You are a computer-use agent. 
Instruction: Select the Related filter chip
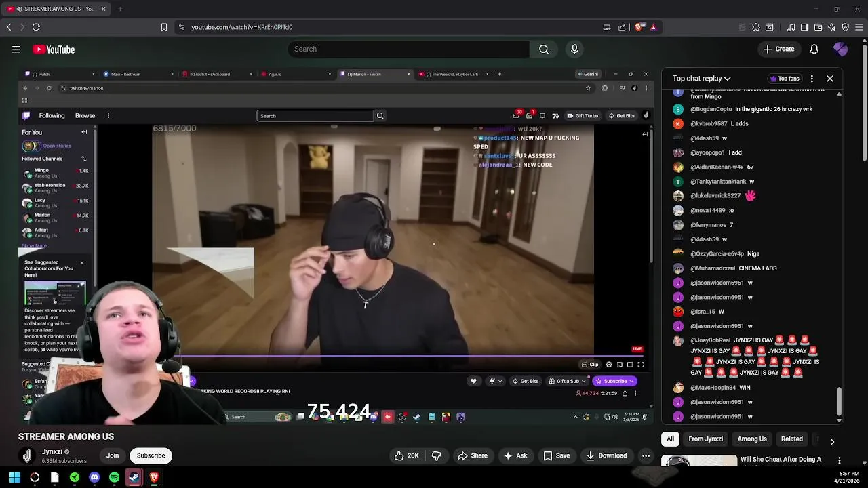point(791,439)
